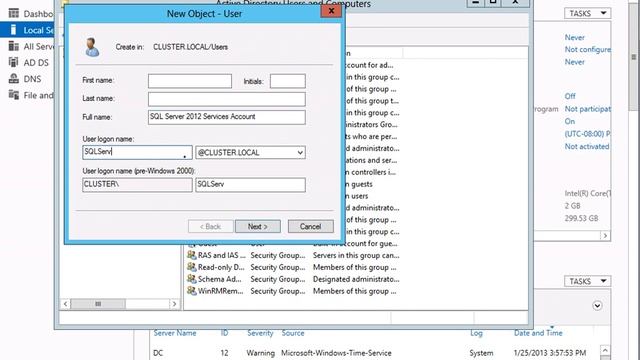
Task: Click the First name input field
Action: point(190,81)
